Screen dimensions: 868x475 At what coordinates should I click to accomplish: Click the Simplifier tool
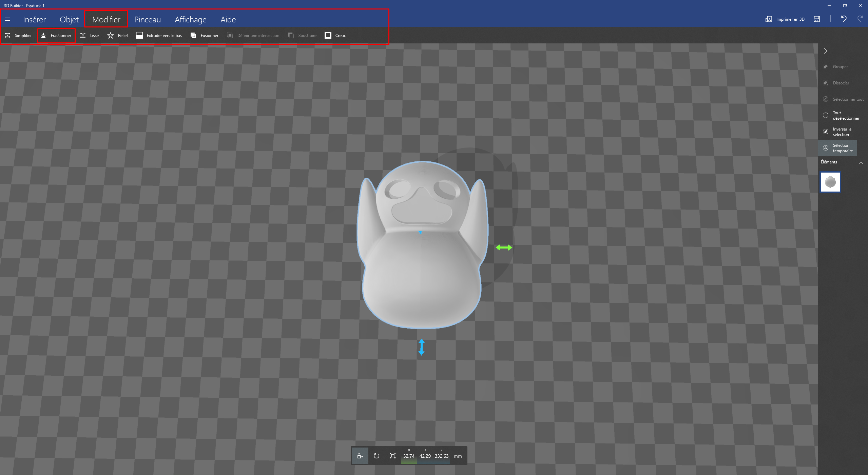(x=18, y=35)
